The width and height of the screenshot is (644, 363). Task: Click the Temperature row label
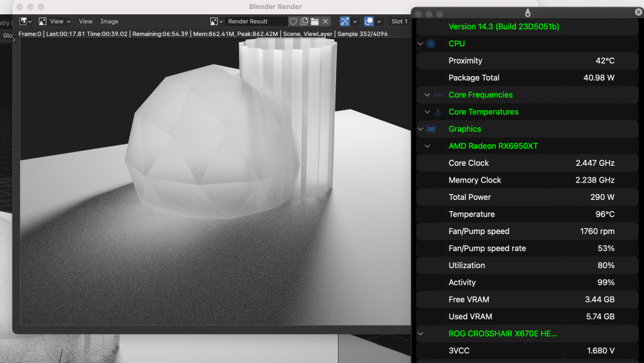click(471, 214)
